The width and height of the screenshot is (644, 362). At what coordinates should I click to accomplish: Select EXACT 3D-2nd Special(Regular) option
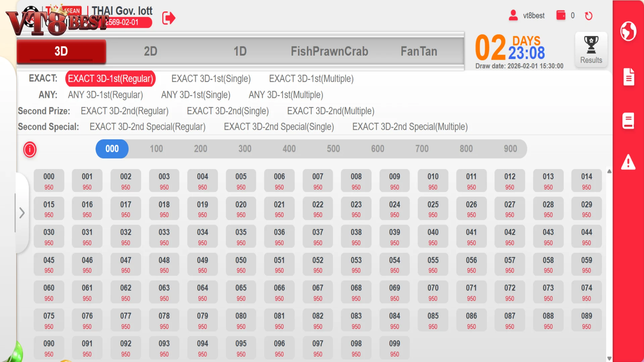[x=148, y=127]
